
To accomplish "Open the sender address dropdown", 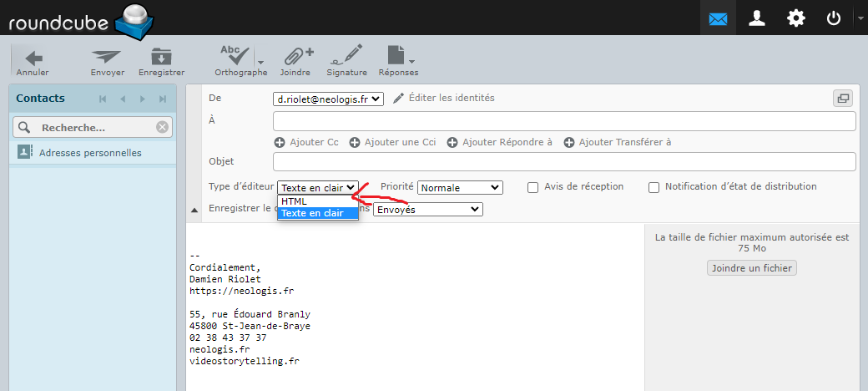I will point(329,99).
